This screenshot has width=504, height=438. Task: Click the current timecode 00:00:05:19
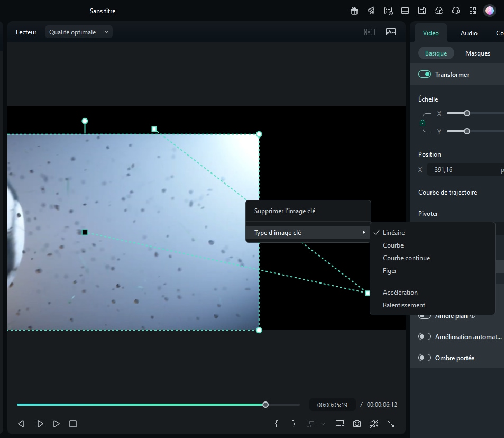click(332, 405)
